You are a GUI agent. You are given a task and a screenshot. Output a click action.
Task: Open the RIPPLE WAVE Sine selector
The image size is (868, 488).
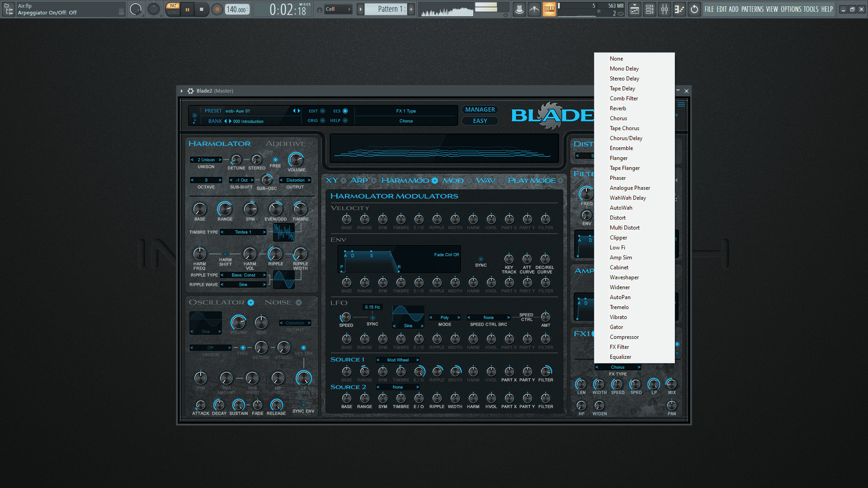[243, 285]
